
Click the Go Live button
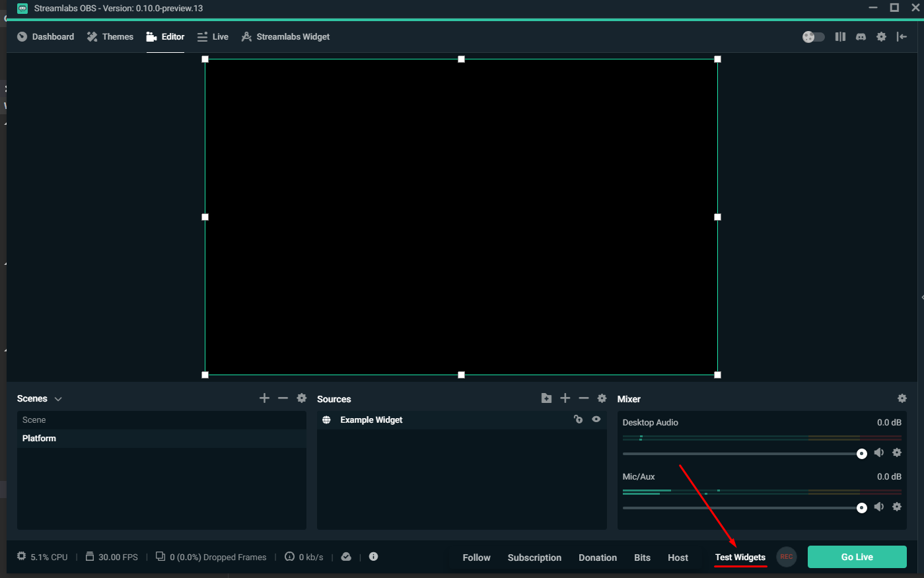pyautogui.click(x=857, y=557)
